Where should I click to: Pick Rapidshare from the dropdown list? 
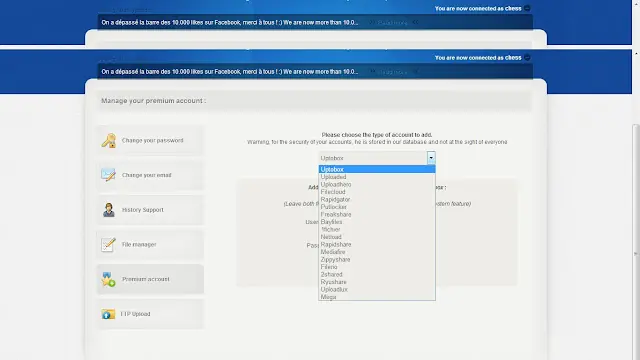(x=377, y=244)
